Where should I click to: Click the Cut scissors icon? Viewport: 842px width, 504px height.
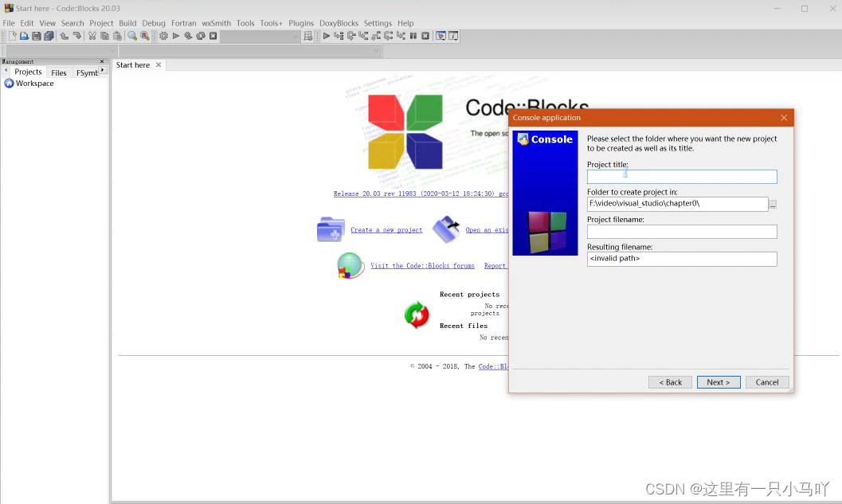click(x=92, y=36)
